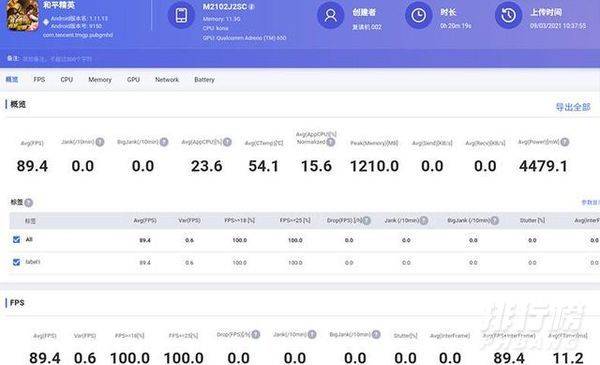This screenshot has height=365, width=600.
Task: Click the duration clock icon
Action: tap(419, 15)
